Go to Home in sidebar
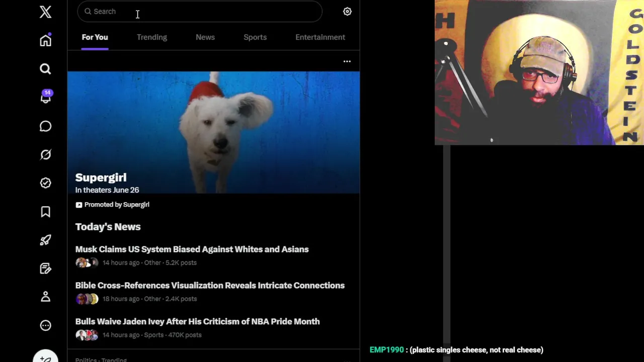The height and width of the screenshot is (362, 644). point(45,40)
